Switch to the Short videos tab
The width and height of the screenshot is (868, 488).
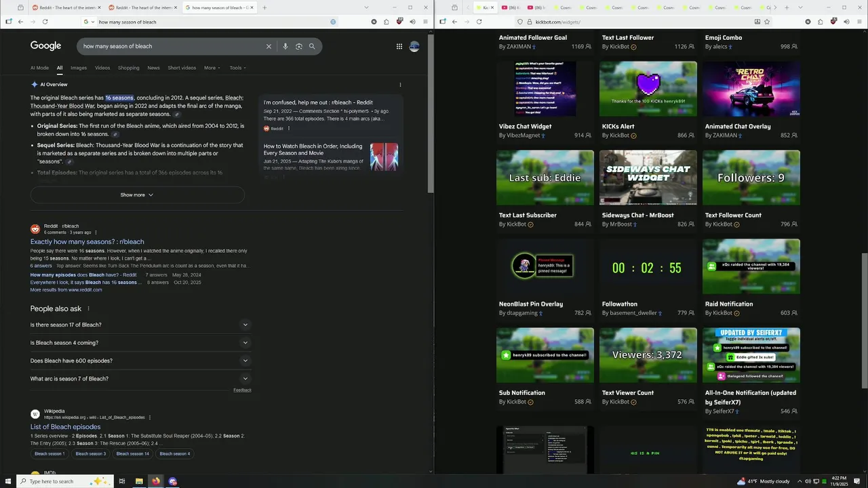[182, 68]
